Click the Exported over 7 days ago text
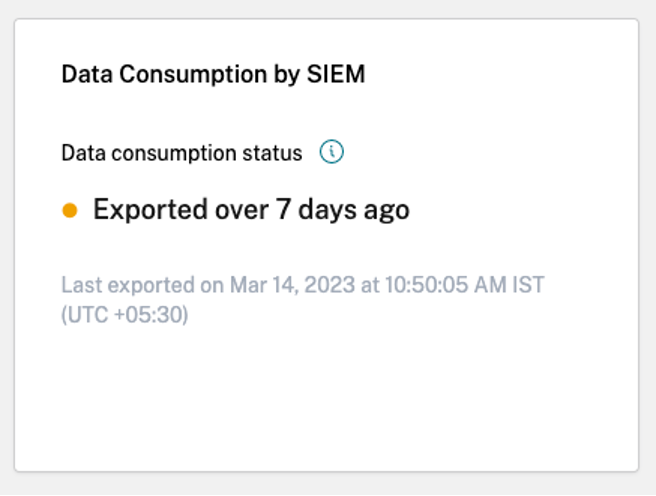 point(251,211)
